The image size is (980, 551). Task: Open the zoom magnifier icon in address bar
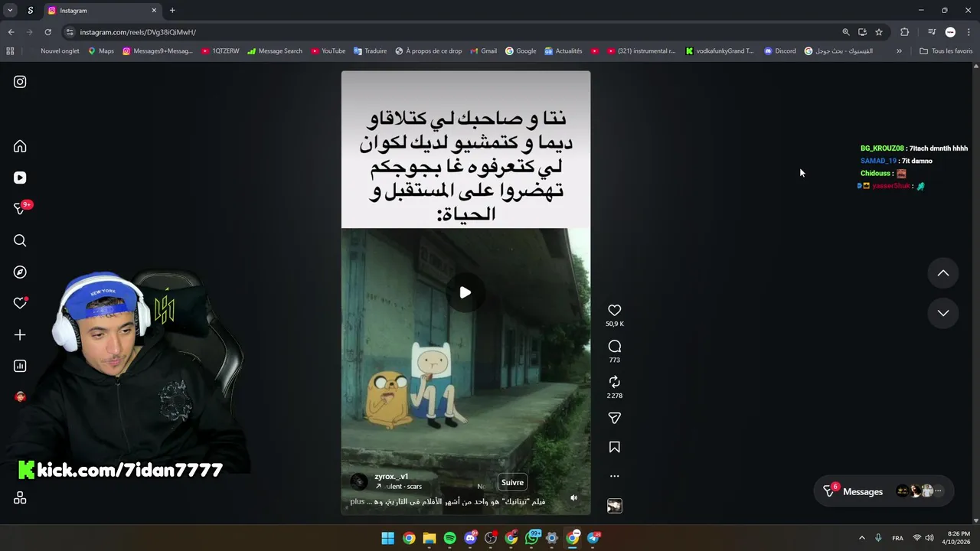pyautogui.click(x=846, y=32)
